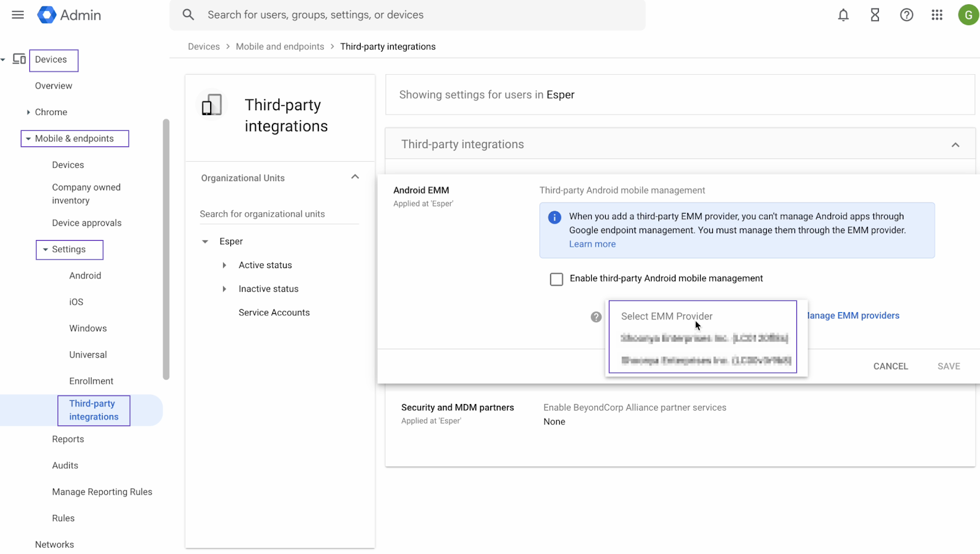The height and width of the screenshot is (554, 980).
Task: Open the main navigation hamburger menu
Action: [x=17, y=15]
